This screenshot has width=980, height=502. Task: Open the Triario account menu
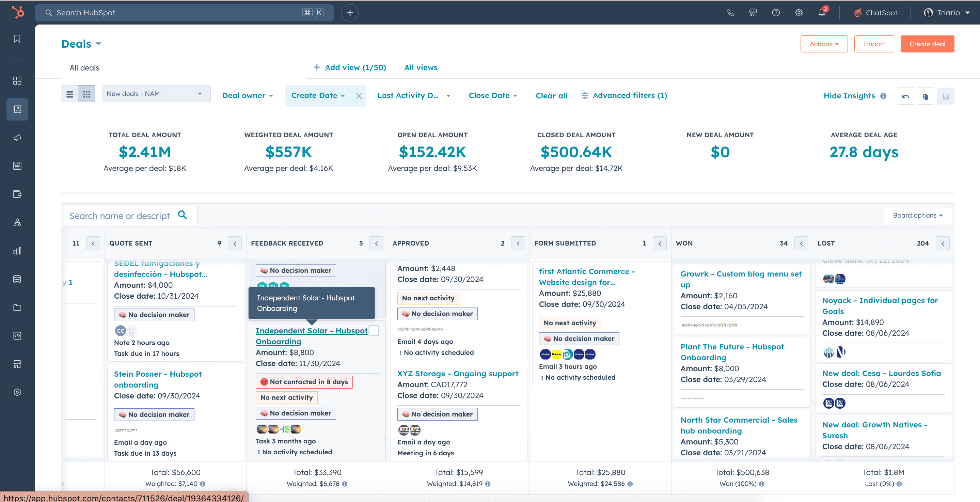pos(947,13)
